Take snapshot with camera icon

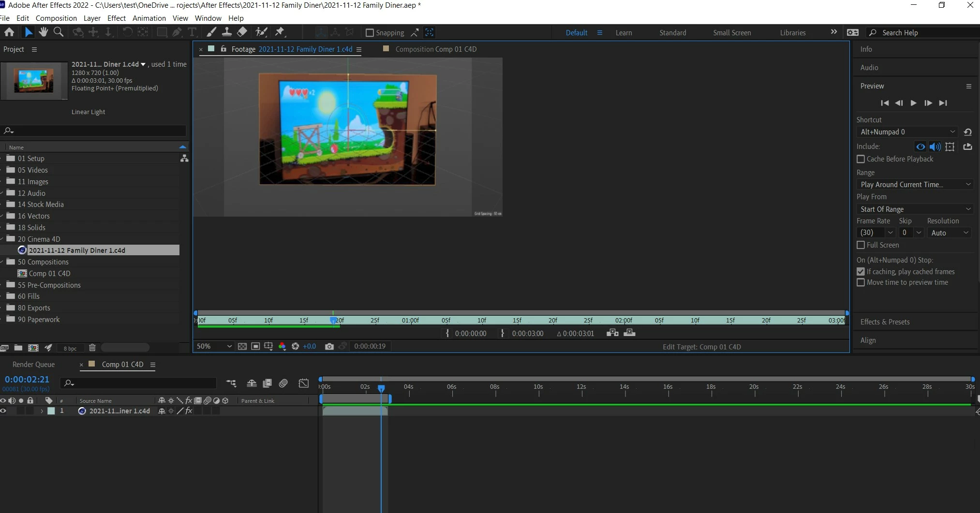[x=329, y=346]
